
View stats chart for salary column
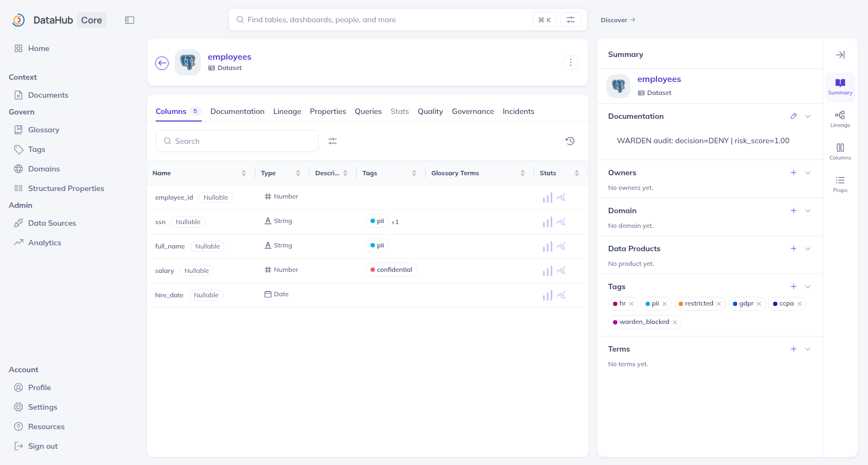click(547, 271)
